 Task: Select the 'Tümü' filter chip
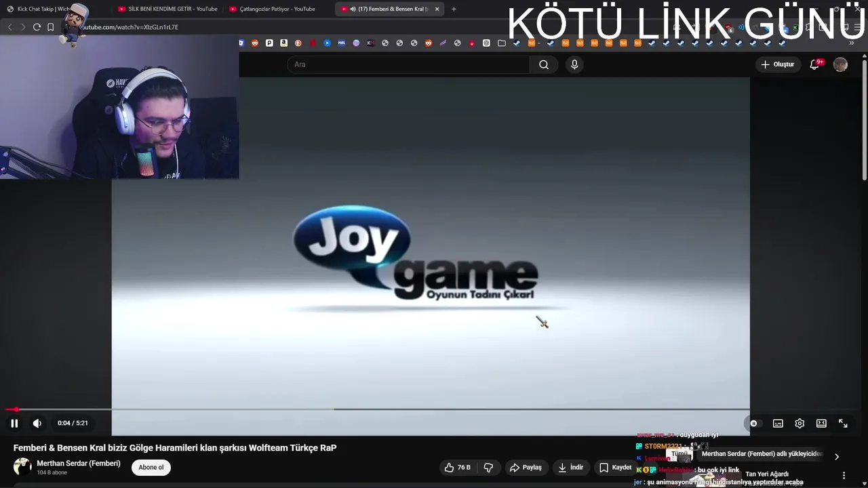pos(679,454)
